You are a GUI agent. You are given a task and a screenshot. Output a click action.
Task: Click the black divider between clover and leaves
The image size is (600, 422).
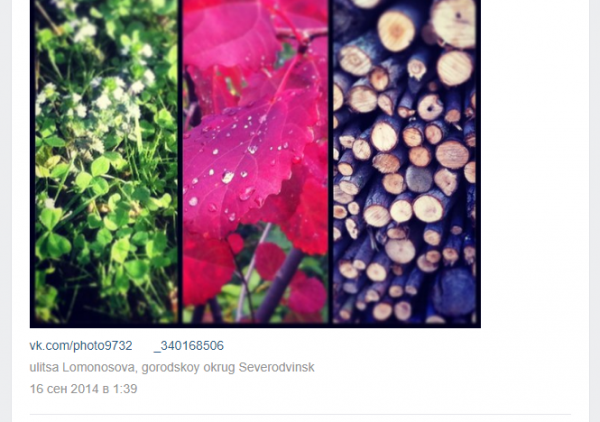coord(180,161)
